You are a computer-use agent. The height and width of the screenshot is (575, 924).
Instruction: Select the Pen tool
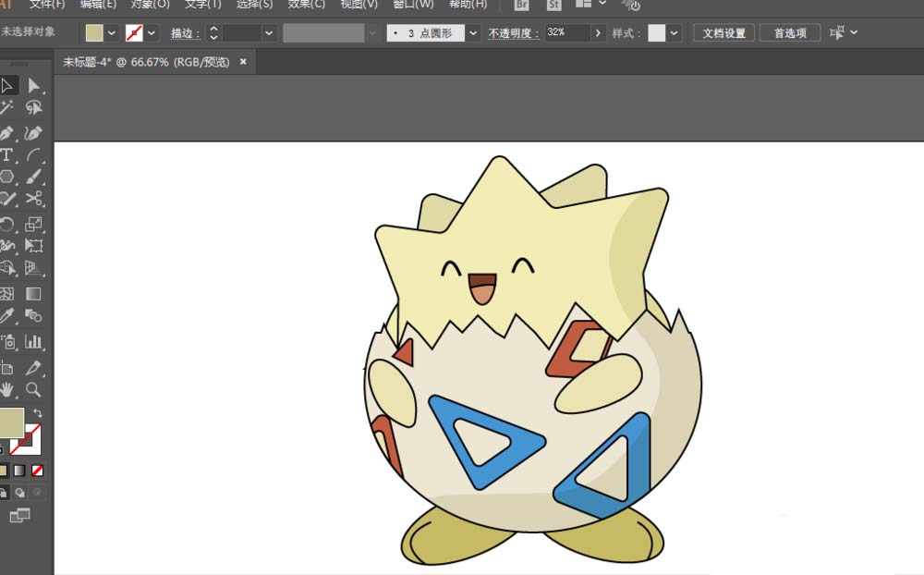[x=7, y=133]
